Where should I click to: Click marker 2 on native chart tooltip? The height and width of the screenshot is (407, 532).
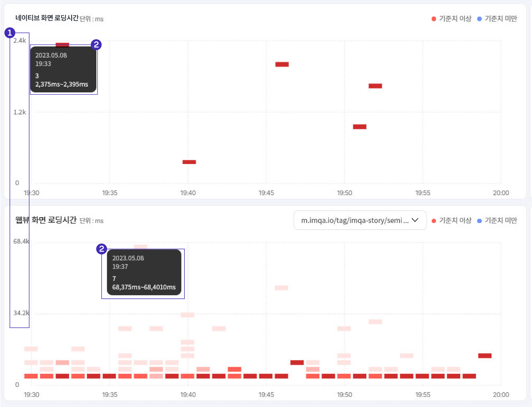[96, 45]
